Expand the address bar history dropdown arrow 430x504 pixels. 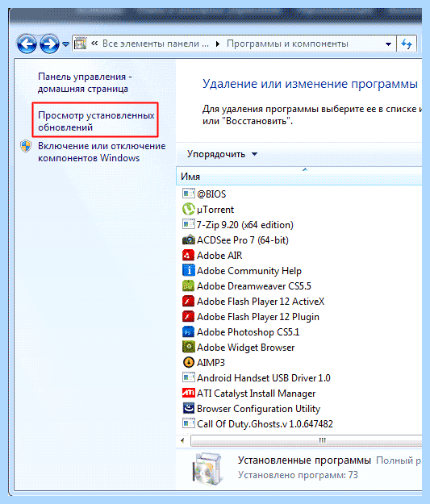pyautogui.click(x=389, y=44)
